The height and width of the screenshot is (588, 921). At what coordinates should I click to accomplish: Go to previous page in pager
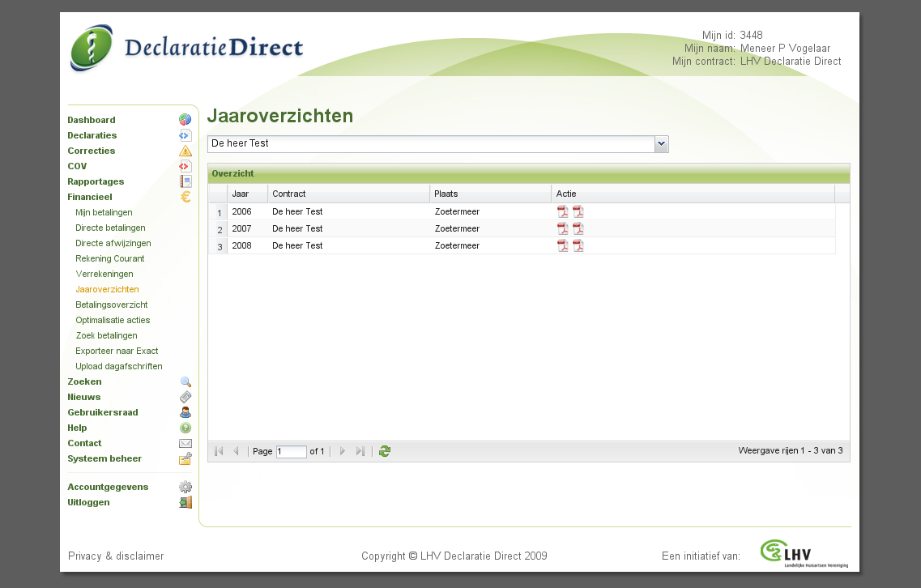pos(237,451)
